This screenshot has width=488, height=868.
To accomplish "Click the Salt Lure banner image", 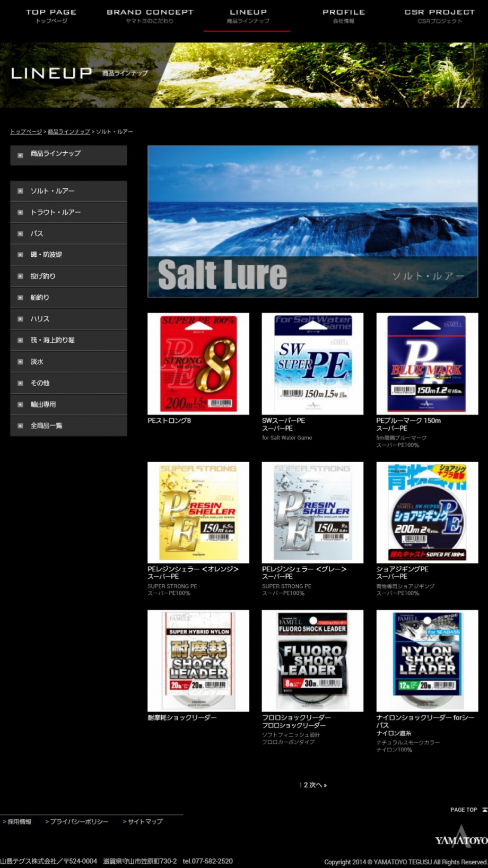I will pos(313,221).
